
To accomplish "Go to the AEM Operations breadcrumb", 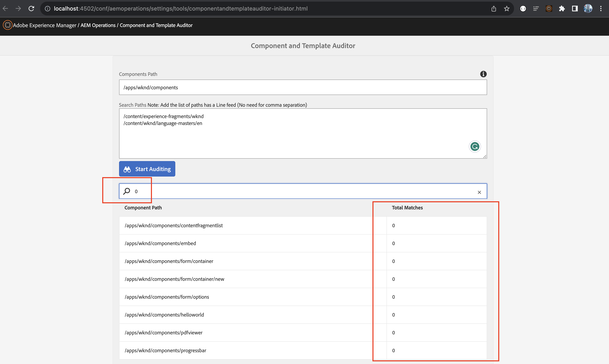I will pos(98,25).
